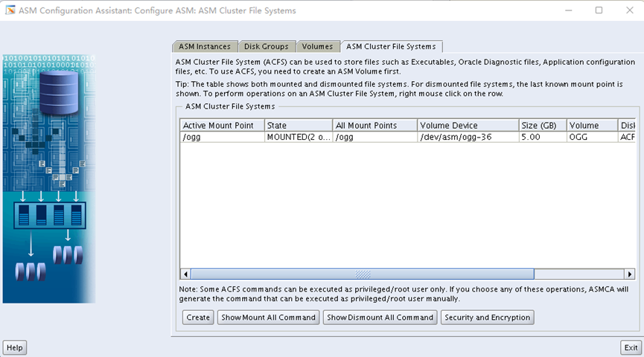Minimize the ASM Configuration Assistant window
Image resolution: width=644 pixels, height=357 pixels.
coord(568,10)
